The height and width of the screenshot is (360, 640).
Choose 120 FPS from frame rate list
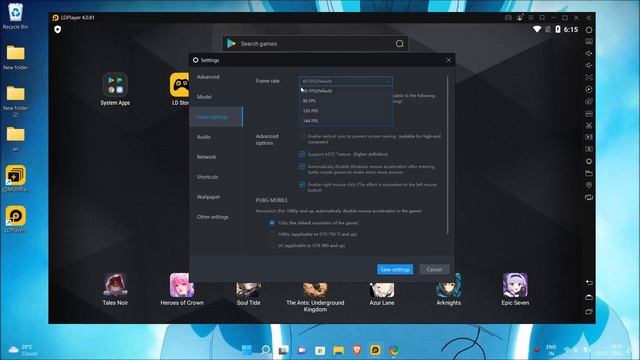point(346,111)
